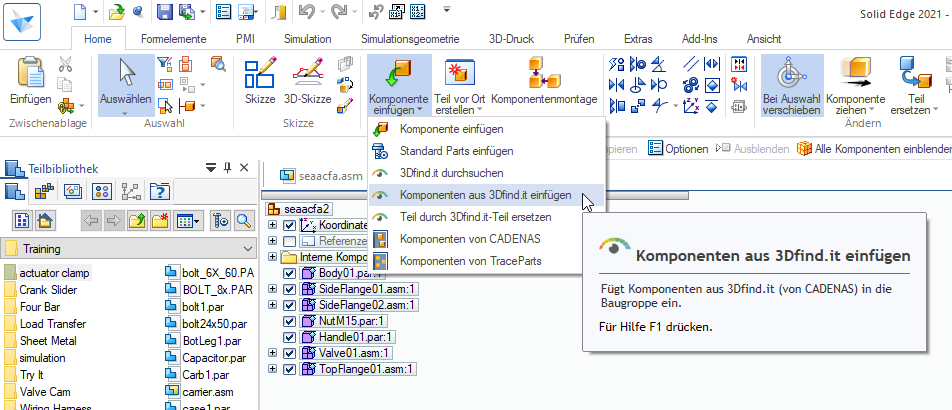The image size is (952, 410).
Task: Open the PMI ribbon tab
Action: tap(245, 39)
